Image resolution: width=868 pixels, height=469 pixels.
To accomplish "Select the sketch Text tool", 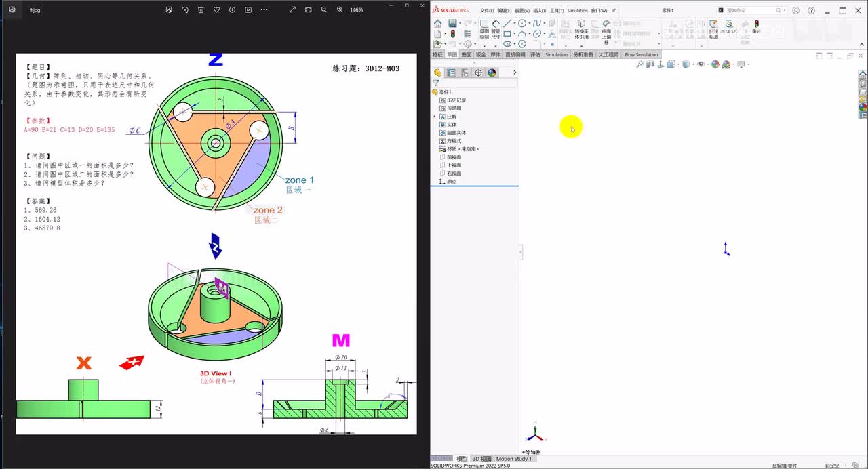I will (551, 34).
